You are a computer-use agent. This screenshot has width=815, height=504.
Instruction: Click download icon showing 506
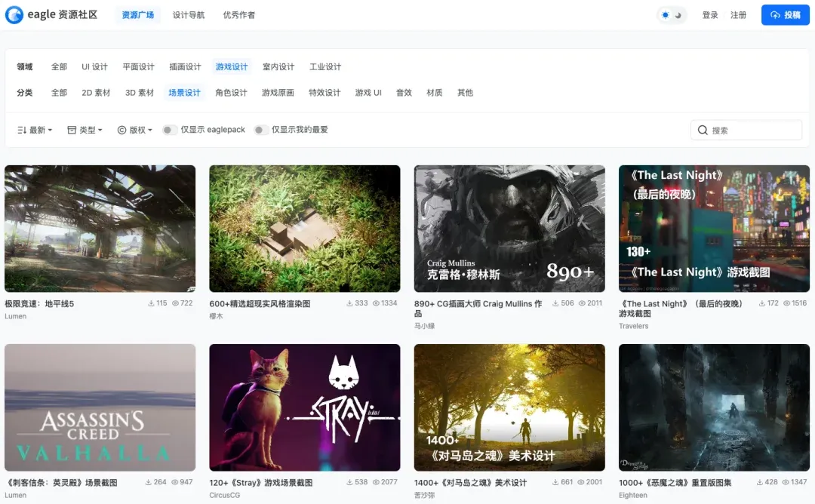555,303
